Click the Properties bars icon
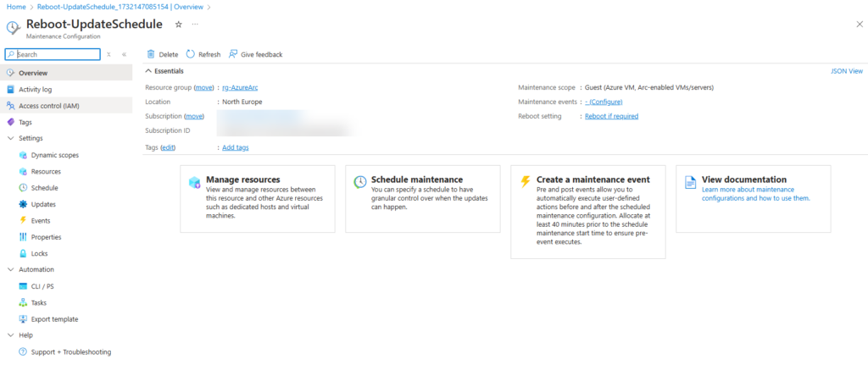 tap(23, 237)
